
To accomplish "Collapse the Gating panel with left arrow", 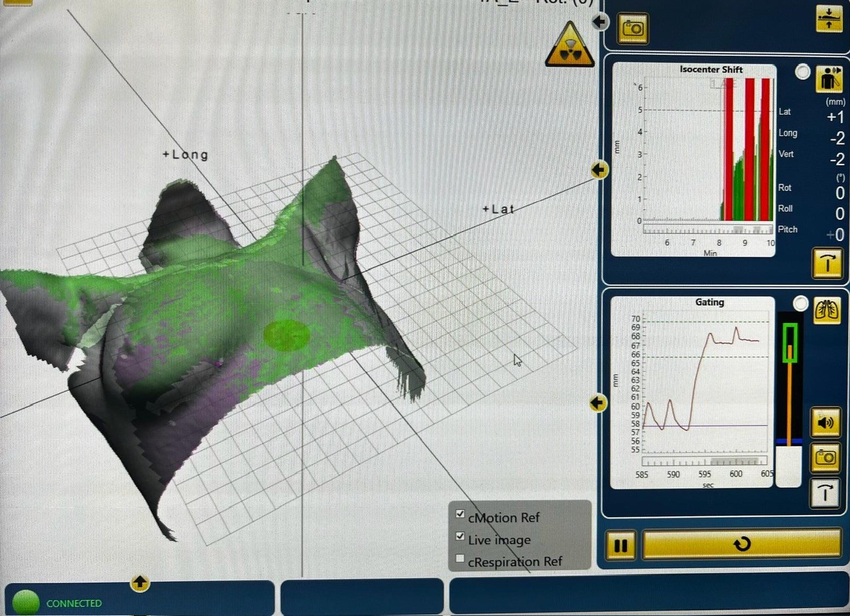I will pyautogui.click(x=598, y=403).
